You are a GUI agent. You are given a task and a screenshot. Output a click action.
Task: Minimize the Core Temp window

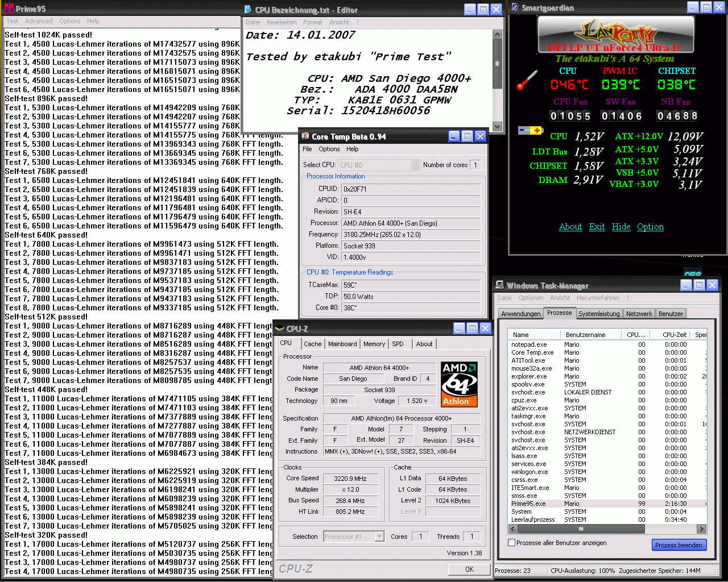point(454,136)
